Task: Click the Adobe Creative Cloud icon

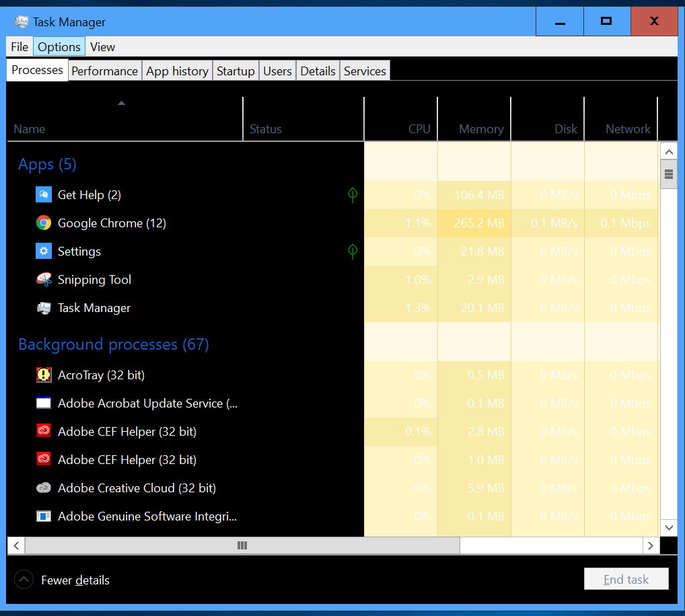Action: (x=43, y=488)
